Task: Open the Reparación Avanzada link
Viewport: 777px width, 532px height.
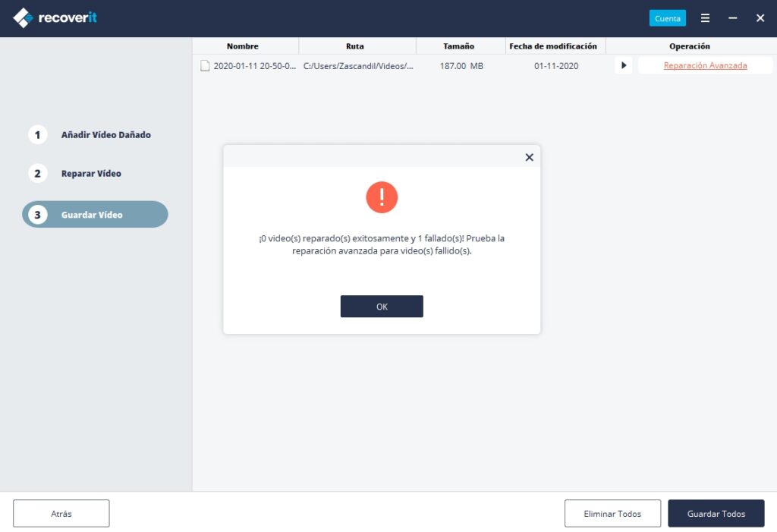Action: point(705,66)
